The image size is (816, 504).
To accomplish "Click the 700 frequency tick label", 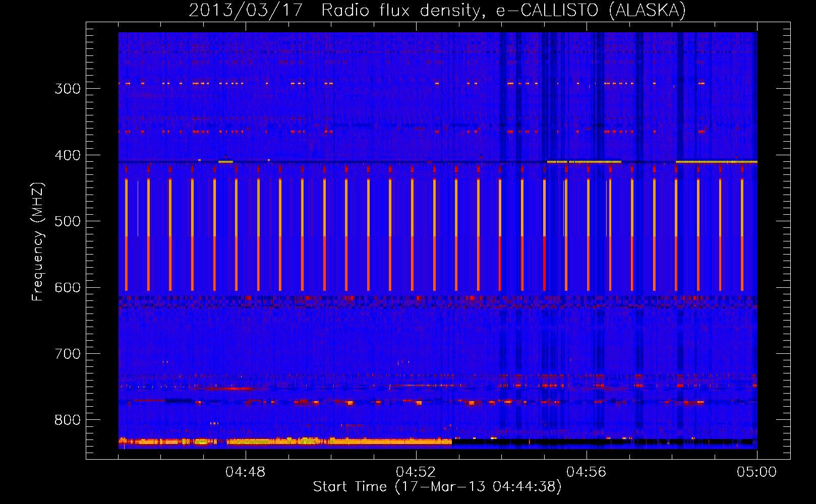I will 68,354.
